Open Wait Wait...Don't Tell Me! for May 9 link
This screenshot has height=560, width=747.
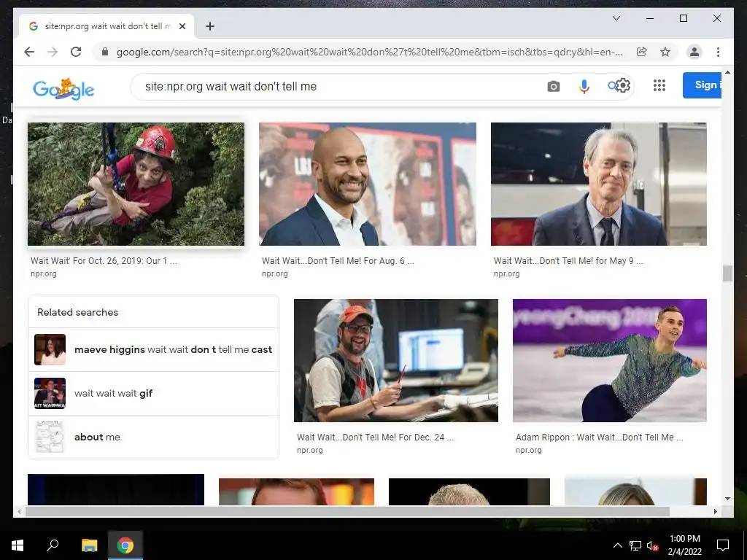pos(568,260)
